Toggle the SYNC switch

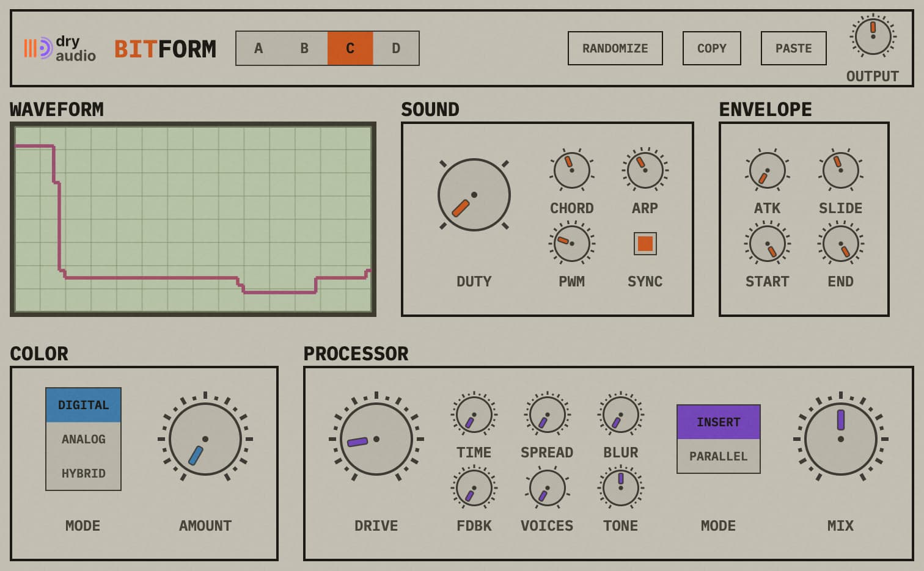pyautogui.click(x=645, y=244)
